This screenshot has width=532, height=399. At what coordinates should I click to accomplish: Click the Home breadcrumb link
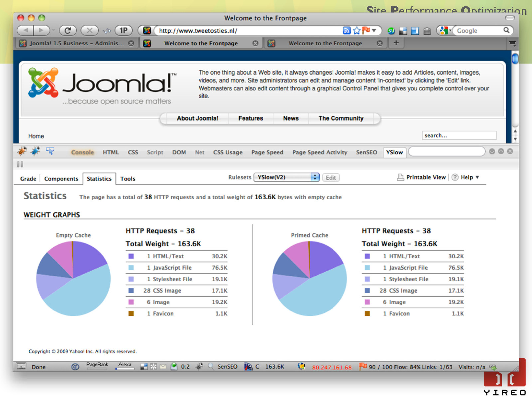point(36,136)
